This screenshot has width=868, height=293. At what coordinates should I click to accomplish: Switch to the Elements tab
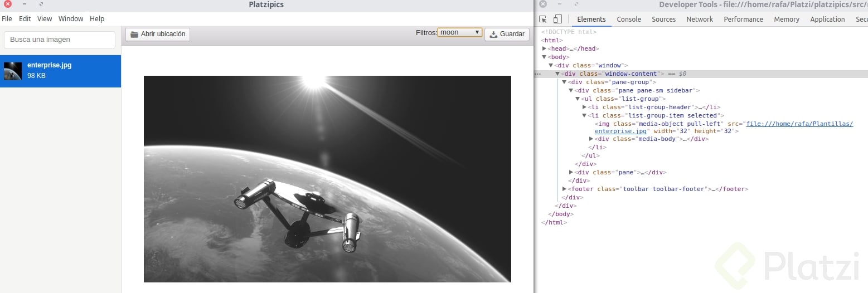tap(591, 19)
